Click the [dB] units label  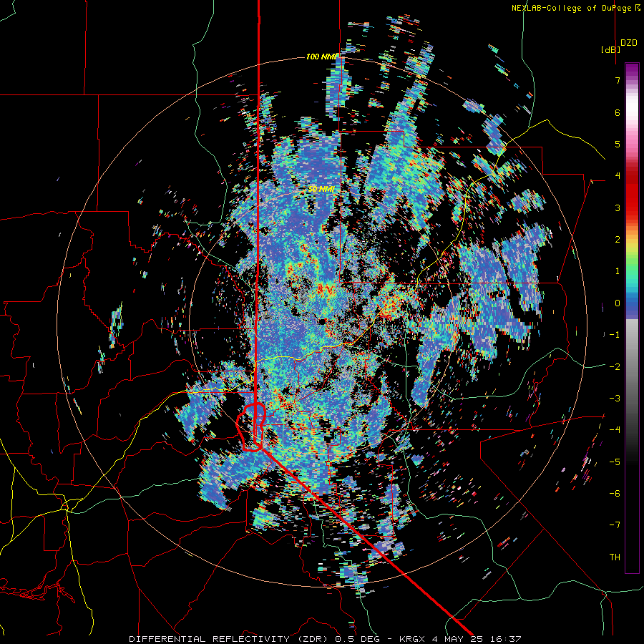(x=610, y=49)
